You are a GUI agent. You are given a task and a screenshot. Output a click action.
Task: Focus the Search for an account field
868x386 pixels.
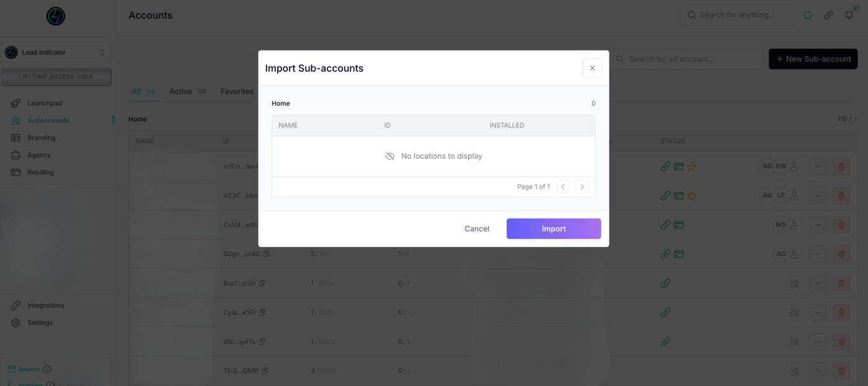point(688,59)
